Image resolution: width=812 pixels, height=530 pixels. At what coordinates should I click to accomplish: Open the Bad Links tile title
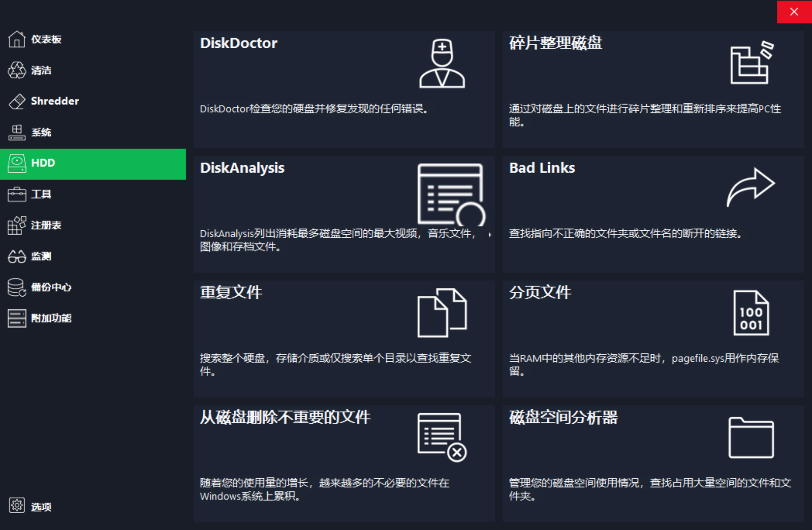pos(542,168)
